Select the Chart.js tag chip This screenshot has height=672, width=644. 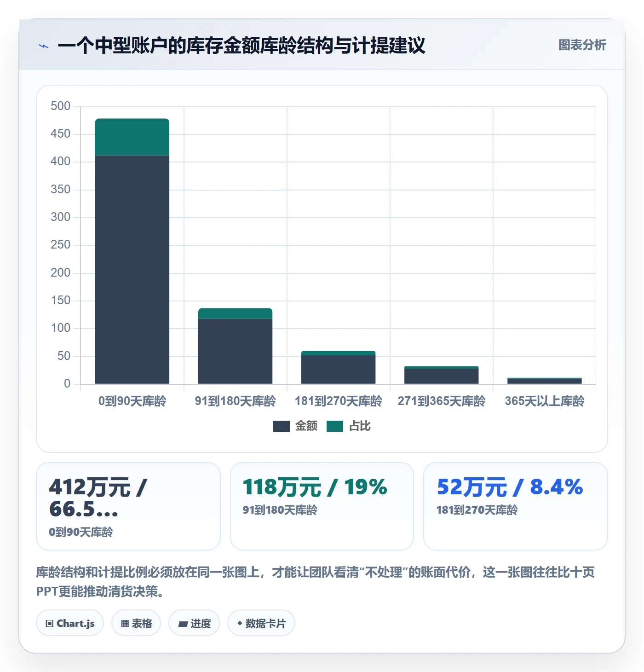70,623
